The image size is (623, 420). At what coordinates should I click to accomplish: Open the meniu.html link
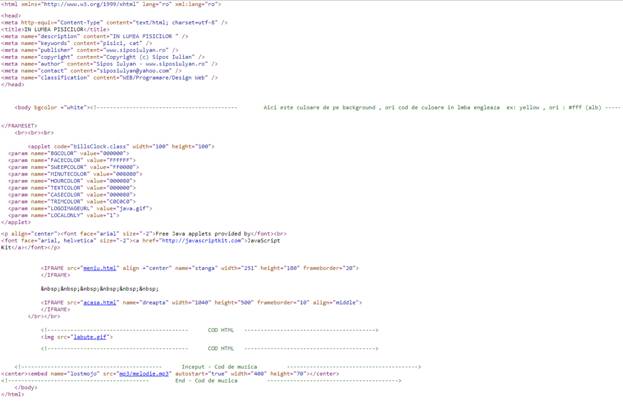coord(100,268)
